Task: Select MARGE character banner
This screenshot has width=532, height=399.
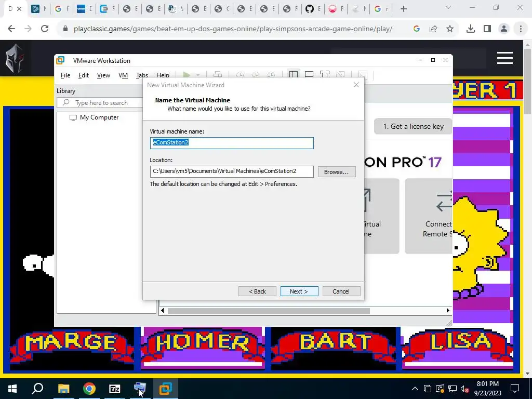Action: tap(72, 345)
